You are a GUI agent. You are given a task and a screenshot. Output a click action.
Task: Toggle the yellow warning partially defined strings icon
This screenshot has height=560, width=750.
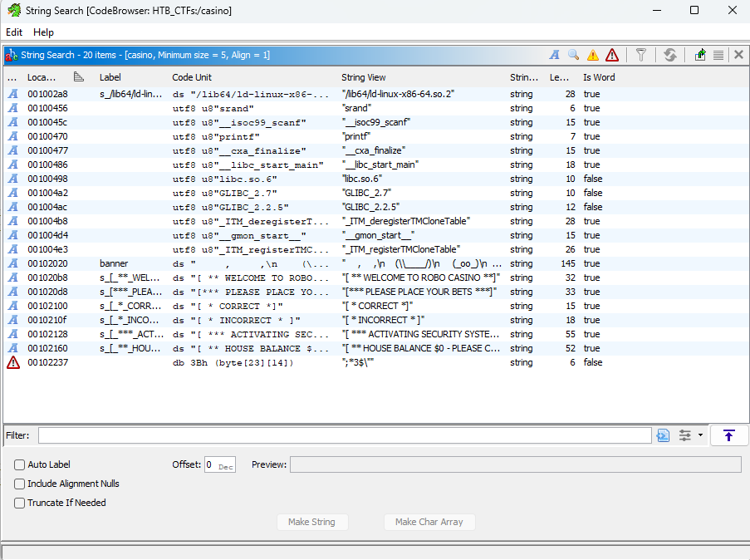tap(593, 55)
